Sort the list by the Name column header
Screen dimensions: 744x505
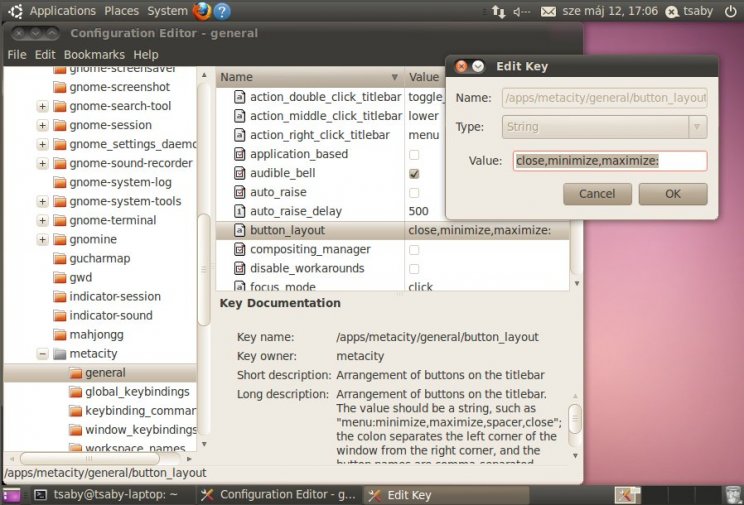pyautogui.click(x=310, y=77)
